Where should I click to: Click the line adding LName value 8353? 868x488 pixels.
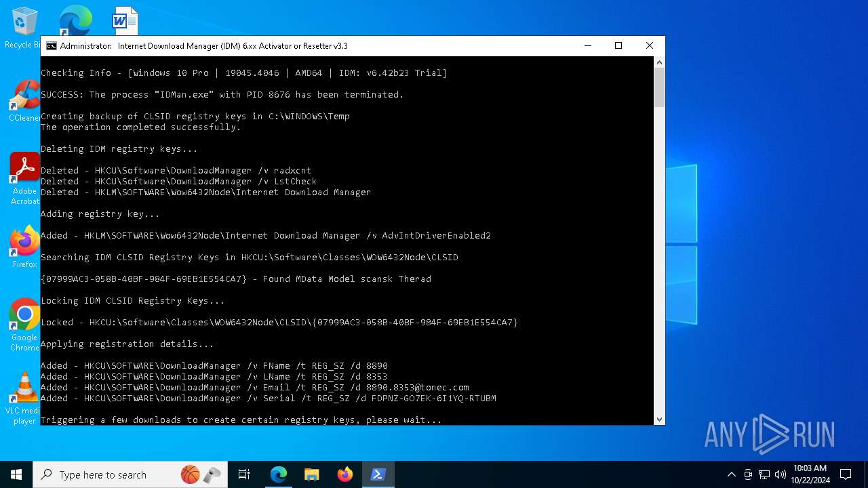214,377
